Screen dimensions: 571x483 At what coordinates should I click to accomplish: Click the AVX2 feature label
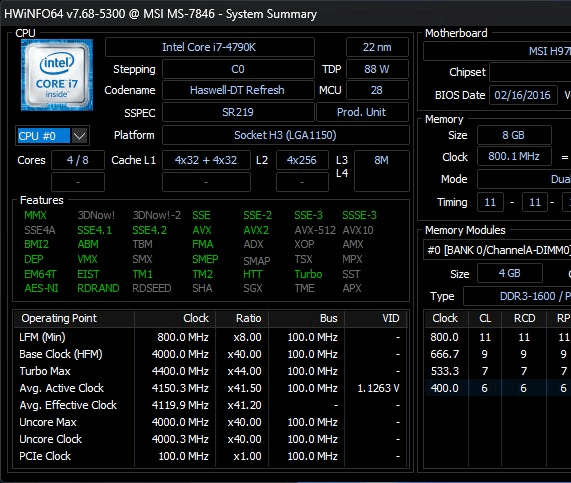point(256,230)
